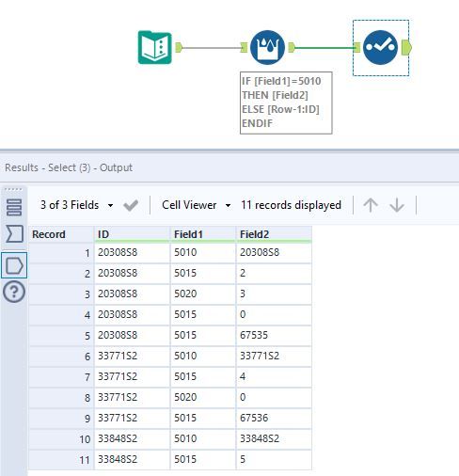Click Field1 cell '5015' in record 2
The image size is (459, 476).
[x=203, y=274]
